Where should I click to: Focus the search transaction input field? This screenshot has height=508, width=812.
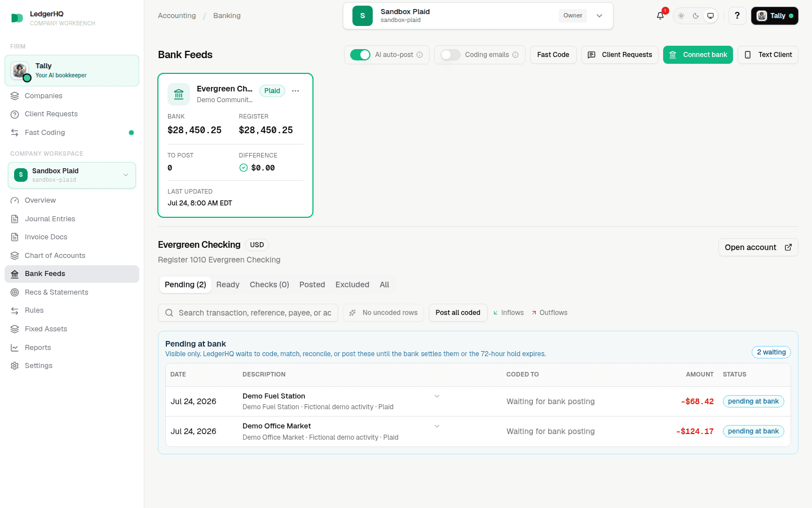[x=248, y=313]
